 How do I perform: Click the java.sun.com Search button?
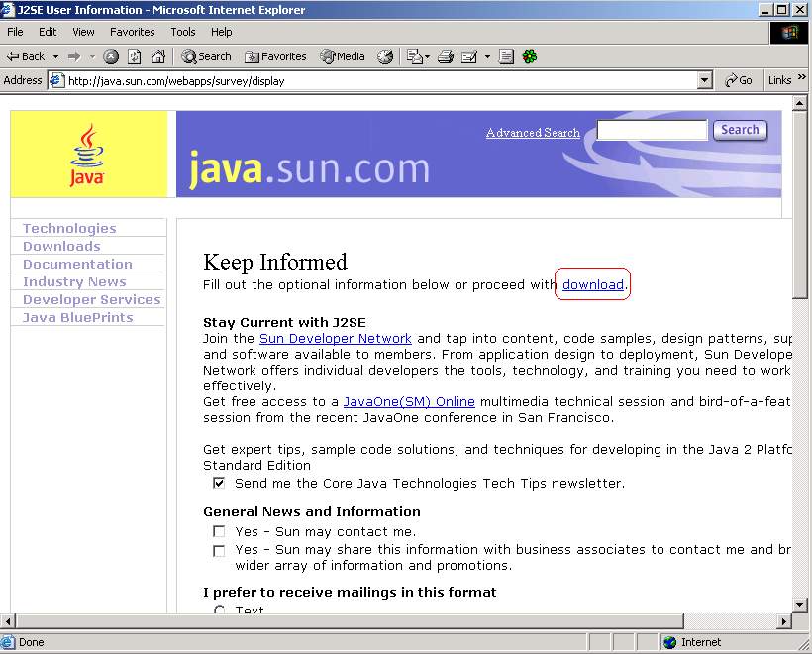click(740, 130)
